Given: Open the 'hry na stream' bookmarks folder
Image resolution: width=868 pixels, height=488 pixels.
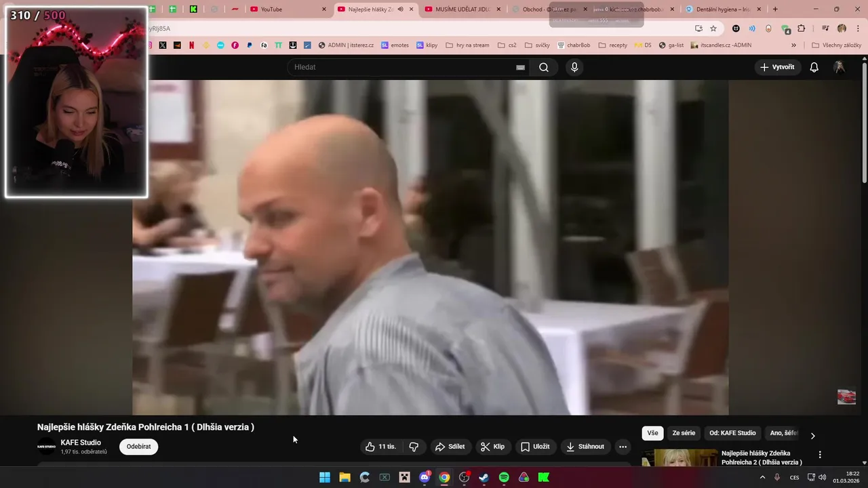Looking at the screenshot, I should 467,45.
